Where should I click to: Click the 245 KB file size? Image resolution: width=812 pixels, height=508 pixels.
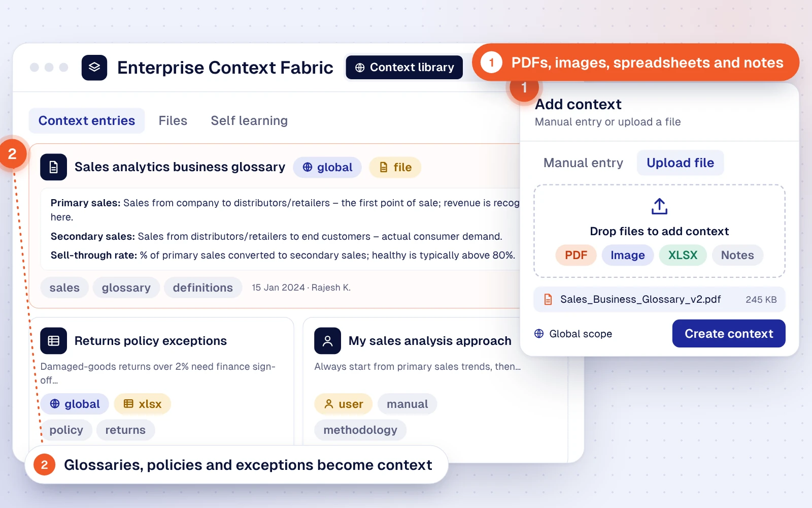[761, 300]
